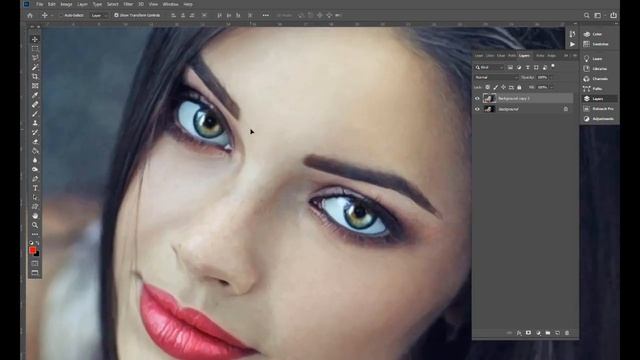Viewport: 640px width, 360px height.
Task: Select the Lasso tool
Action: pyautogui.click(x=35, y=58)
